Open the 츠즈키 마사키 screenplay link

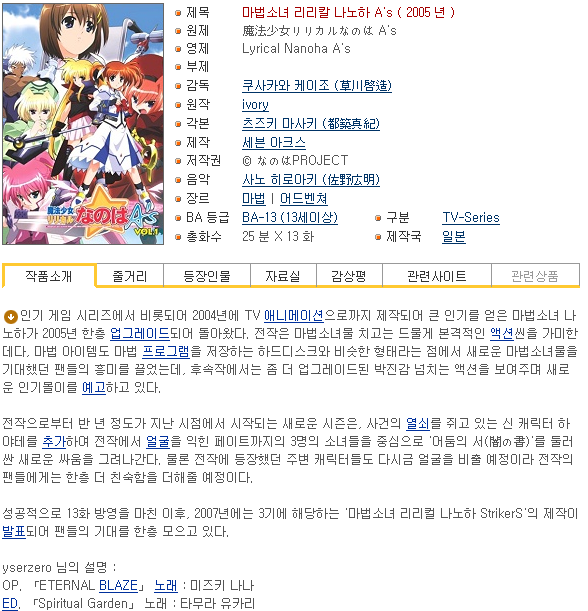tap(311, 123)
